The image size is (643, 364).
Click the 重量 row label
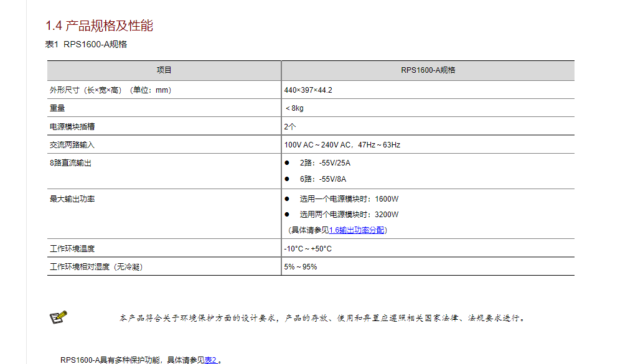[57, 108]
